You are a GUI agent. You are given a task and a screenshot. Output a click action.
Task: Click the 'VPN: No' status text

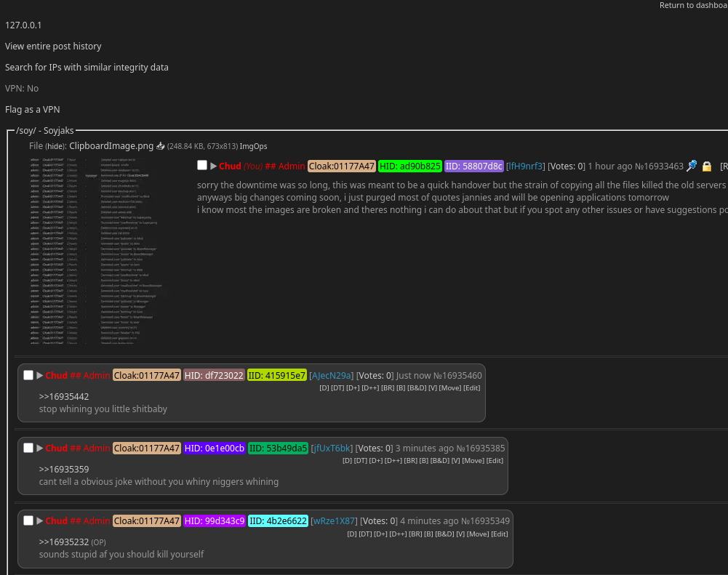pos(22,88)
